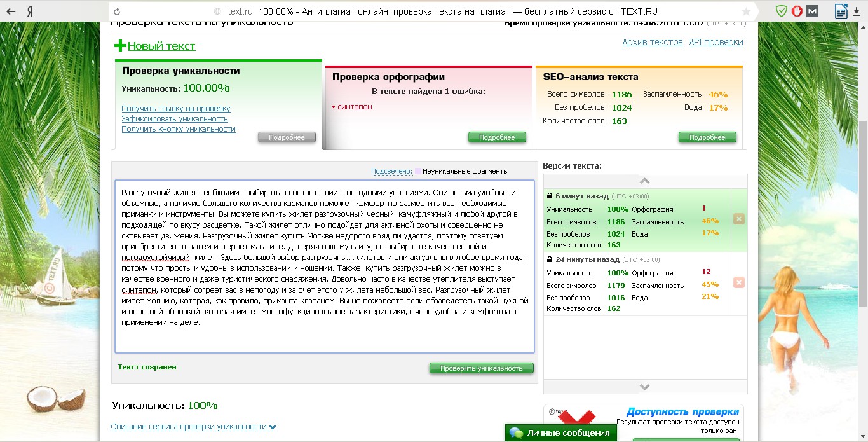This screenshot has height=442, width=868.
Task: Click lock icon of 24 minutes version
Action: point(549,259)
